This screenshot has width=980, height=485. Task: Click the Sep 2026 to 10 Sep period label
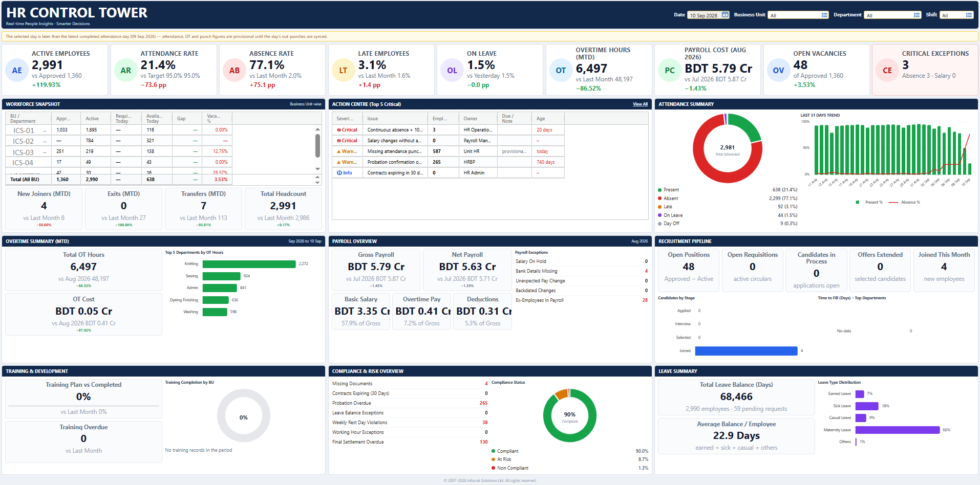[305, 241]
